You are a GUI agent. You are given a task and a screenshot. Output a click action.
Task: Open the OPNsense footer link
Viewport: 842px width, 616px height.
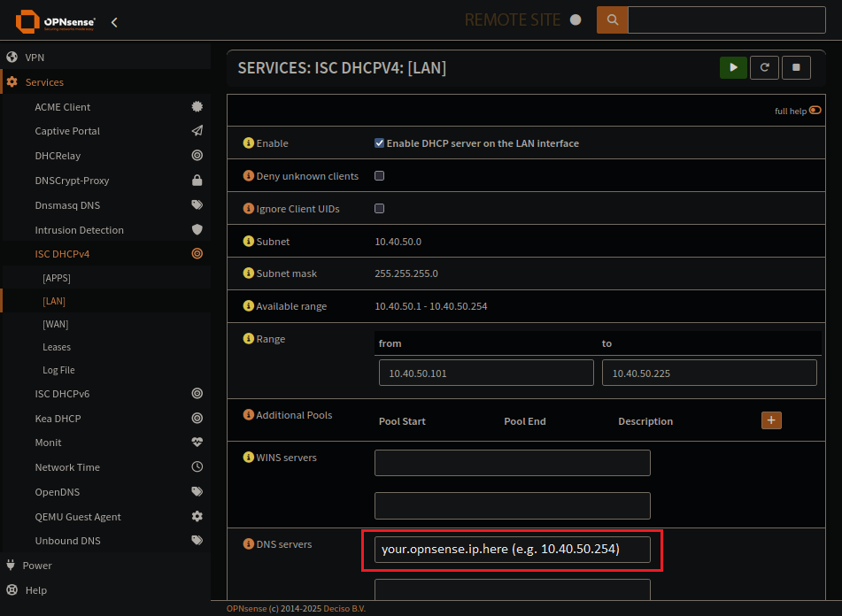pyautogui.click(x=246, y=609)
